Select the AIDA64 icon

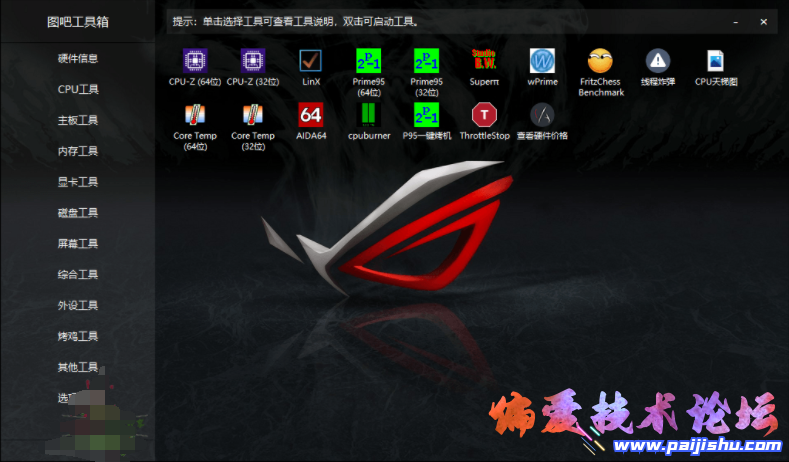pyautogui.click(x=310, y=114)
